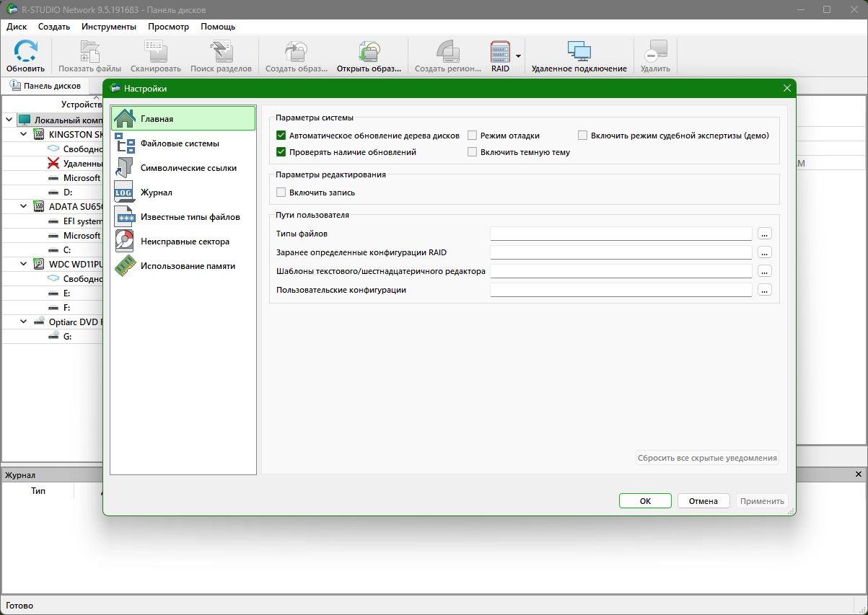Screen dimensions: 868x615
Task: Click the OK button in settings dialog
Action: click(645, 501)
